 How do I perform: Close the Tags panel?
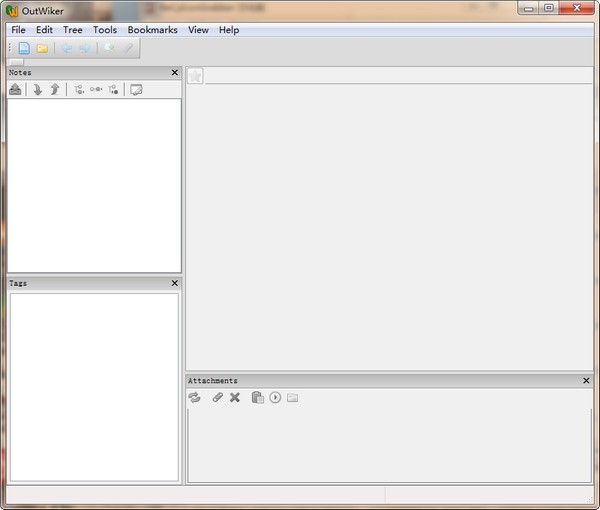[x=175, y=283]
